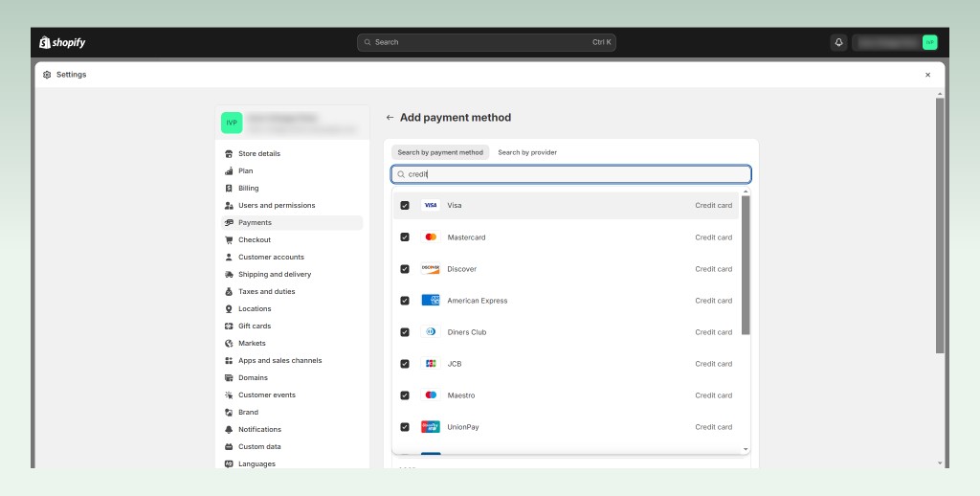Screen dimensions: 980x496
Task: Click the Custom data icon
Action: tap(229, 446)
